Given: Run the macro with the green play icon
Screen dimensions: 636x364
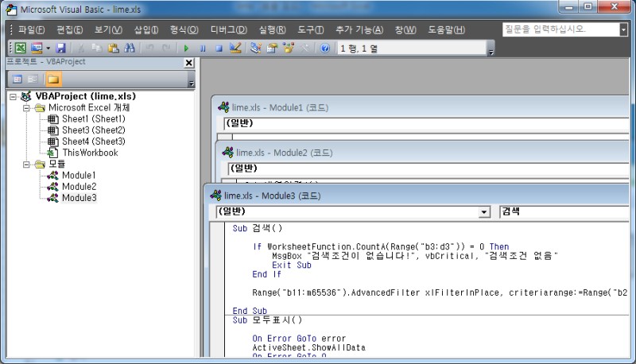Looking at the screenshot, I should click(x=186, y=48).
